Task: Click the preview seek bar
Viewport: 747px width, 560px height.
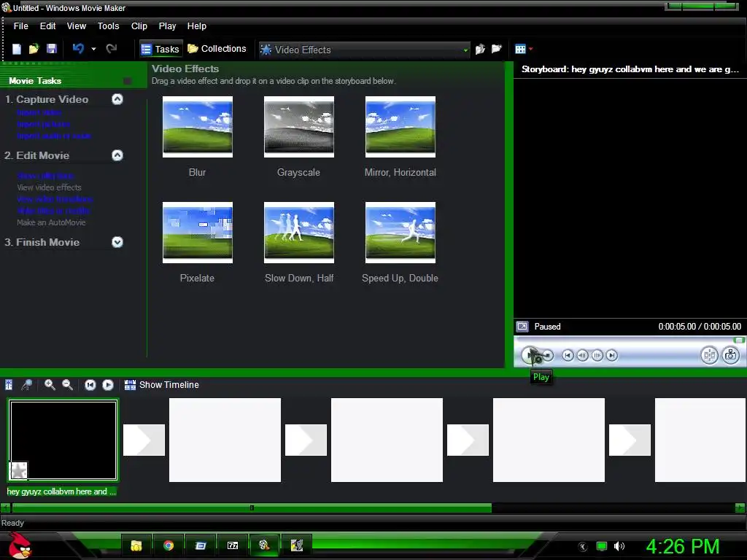Action: [629, 340]
